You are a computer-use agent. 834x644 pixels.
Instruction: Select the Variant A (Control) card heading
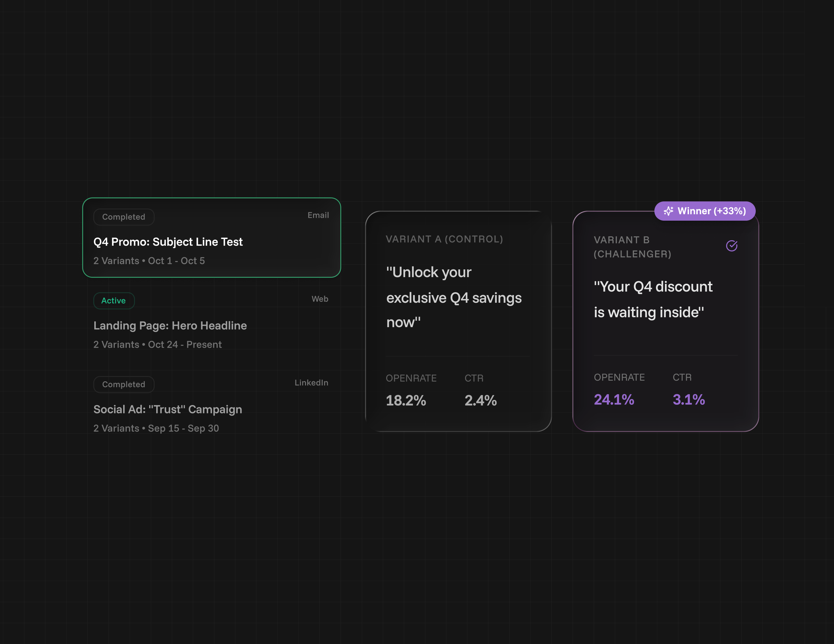[x=444, y=239]
